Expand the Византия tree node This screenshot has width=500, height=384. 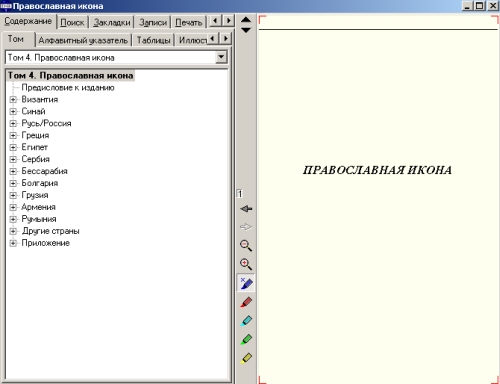13,99
